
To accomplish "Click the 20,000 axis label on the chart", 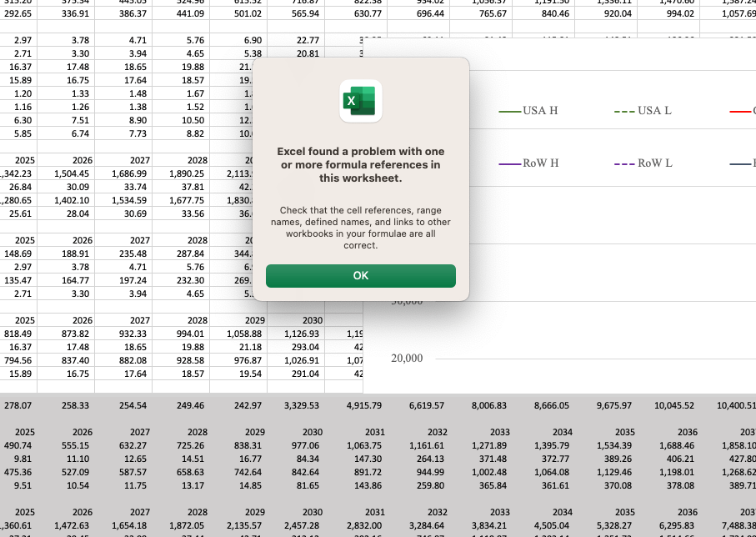I will coord(407,358).
